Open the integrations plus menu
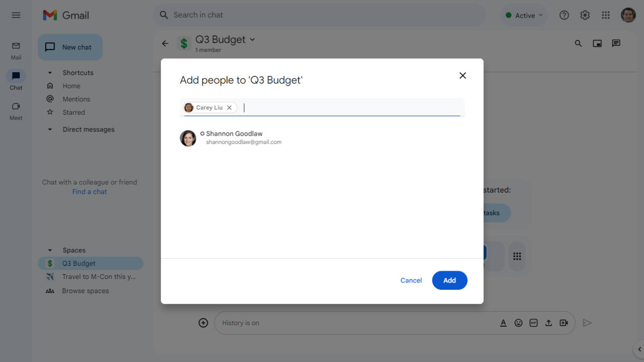 (x=203, y=323)
